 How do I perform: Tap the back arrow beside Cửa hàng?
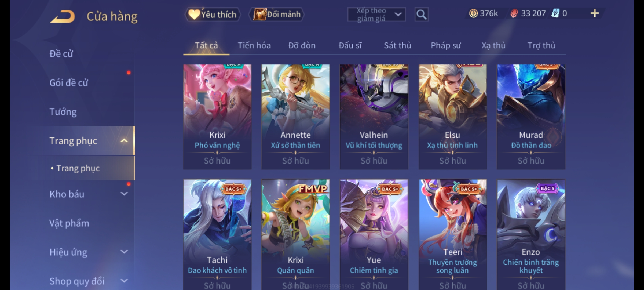click(63, 16)
